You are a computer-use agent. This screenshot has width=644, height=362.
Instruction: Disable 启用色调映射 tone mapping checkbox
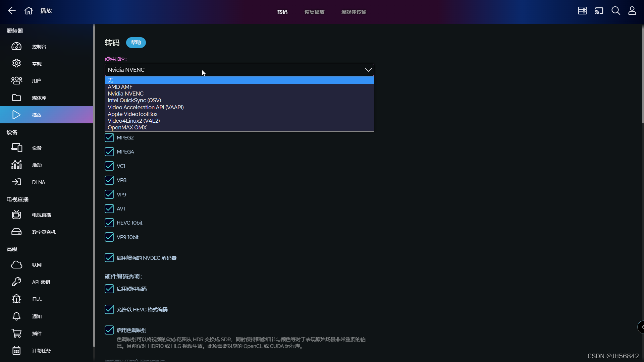pyautogui.click(x=109, y=330)
